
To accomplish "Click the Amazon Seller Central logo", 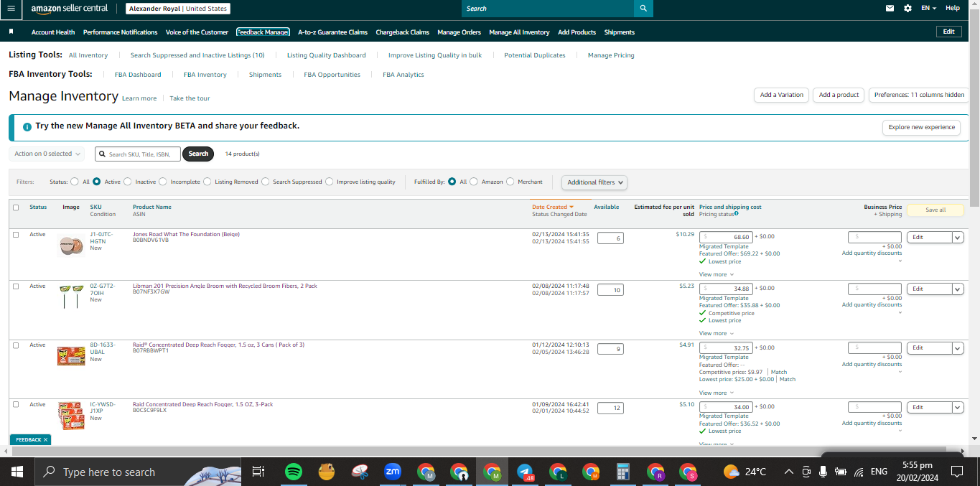I will click(x=69, y=9).
